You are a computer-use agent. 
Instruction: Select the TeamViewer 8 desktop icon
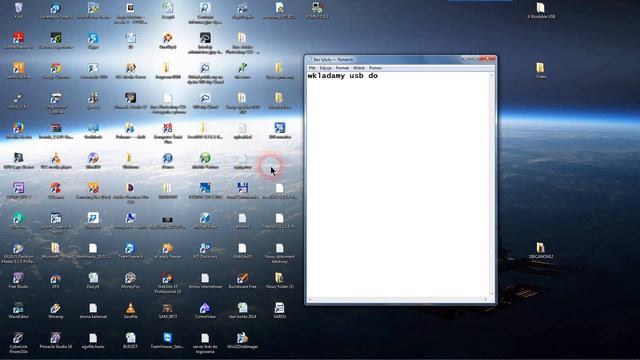pos(130,251)
